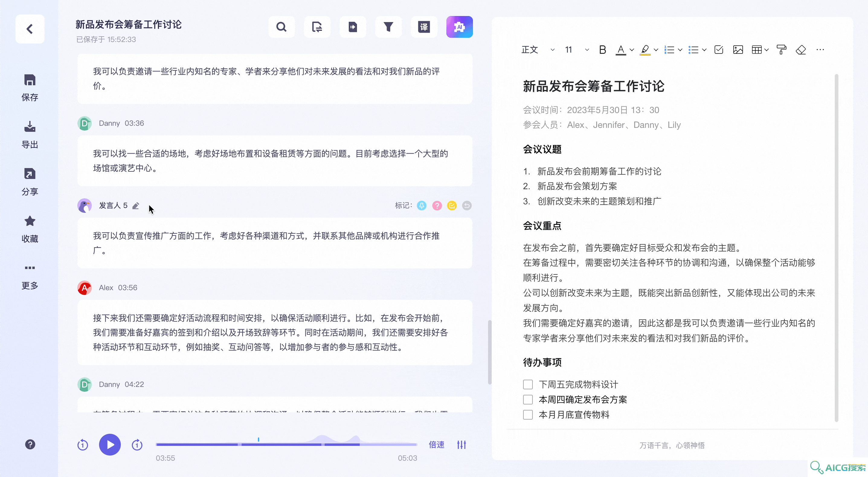Click the transcript title at top left

point(128,24)
